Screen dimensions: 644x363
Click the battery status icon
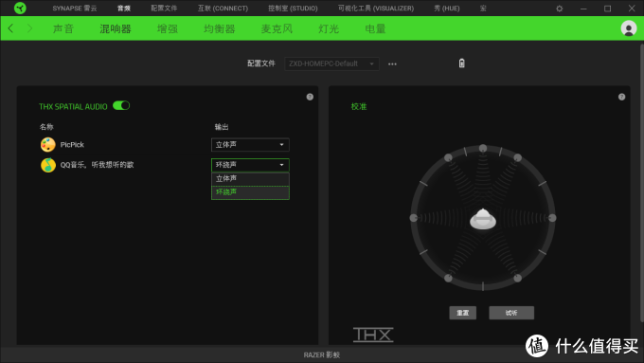[x=461, y=64]
